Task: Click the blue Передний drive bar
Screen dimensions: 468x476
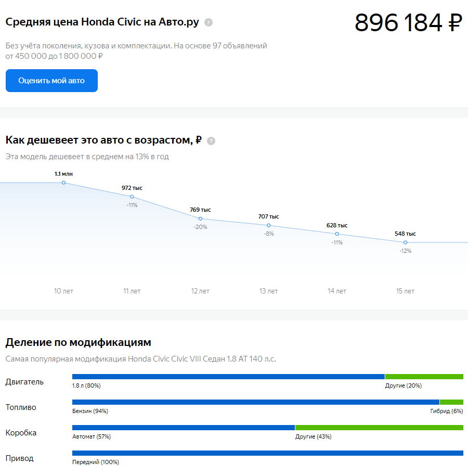Action: (x=268, y=453)
